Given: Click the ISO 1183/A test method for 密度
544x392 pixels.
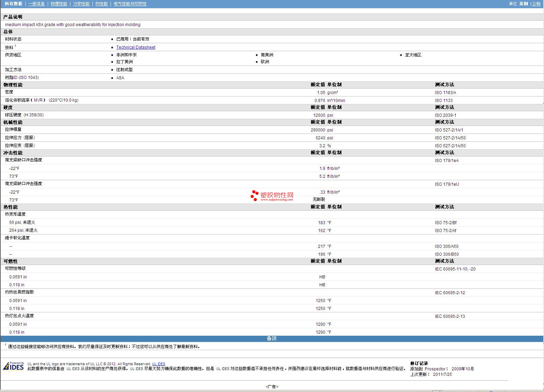Looking at the screenshot, I should pyautogui.click(x=445, y=93).
